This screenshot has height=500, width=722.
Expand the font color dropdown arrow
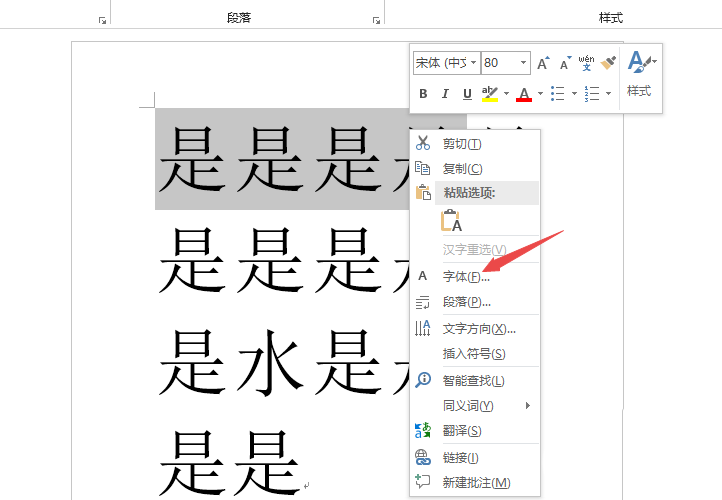540,94
